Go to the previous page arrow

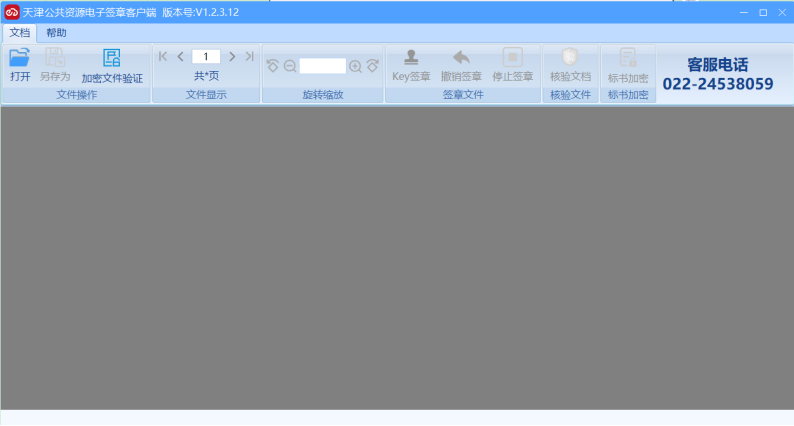(x=180, y=57)
